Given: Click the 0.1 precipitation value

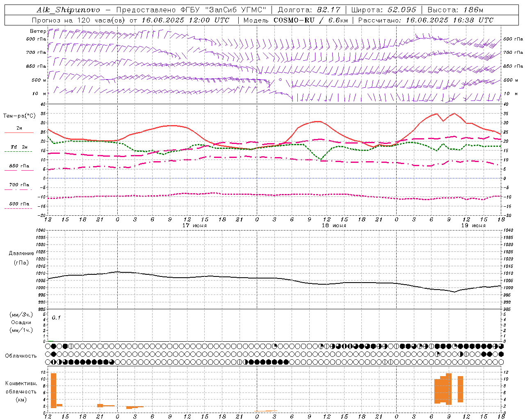Looking at the screenshot, I should [56, 317].
